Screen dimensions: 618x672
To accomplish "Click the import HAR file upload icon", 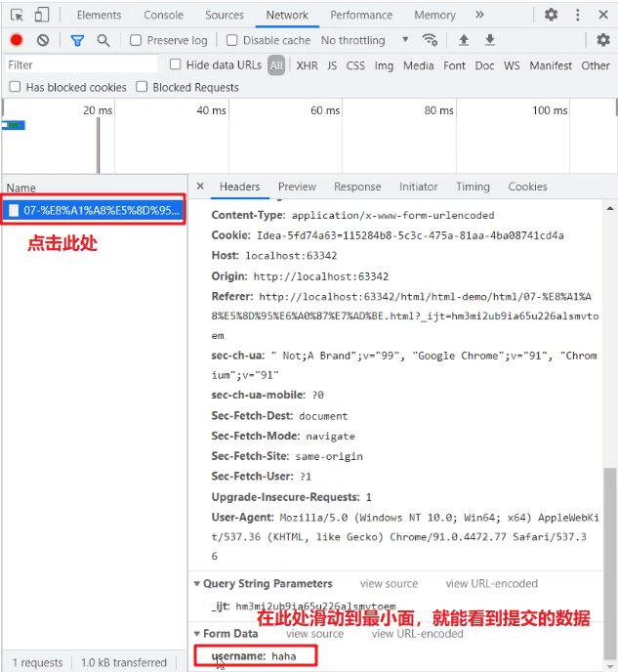I will click(x=464, y=40).
